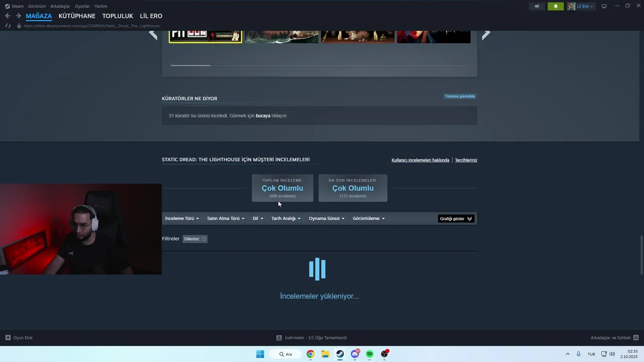Open the green notifications bell
Viewport: 644px width, 362px height.
[555, 6]
